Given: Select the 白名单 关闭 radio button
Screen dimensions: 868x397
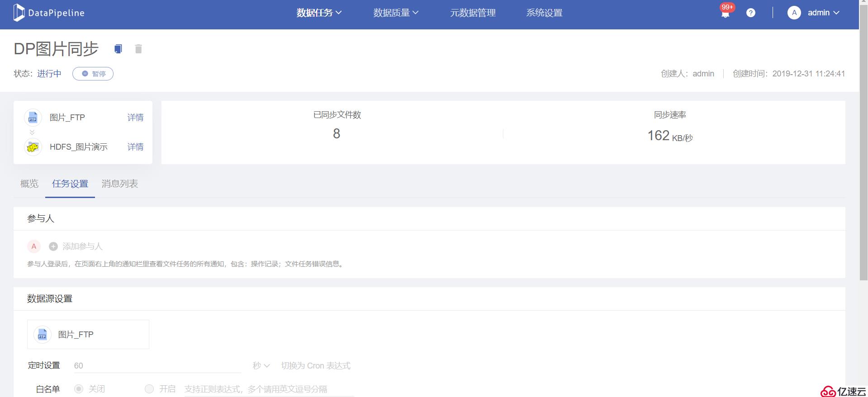Looking at the screenshot, I should [x=79, y=389].
